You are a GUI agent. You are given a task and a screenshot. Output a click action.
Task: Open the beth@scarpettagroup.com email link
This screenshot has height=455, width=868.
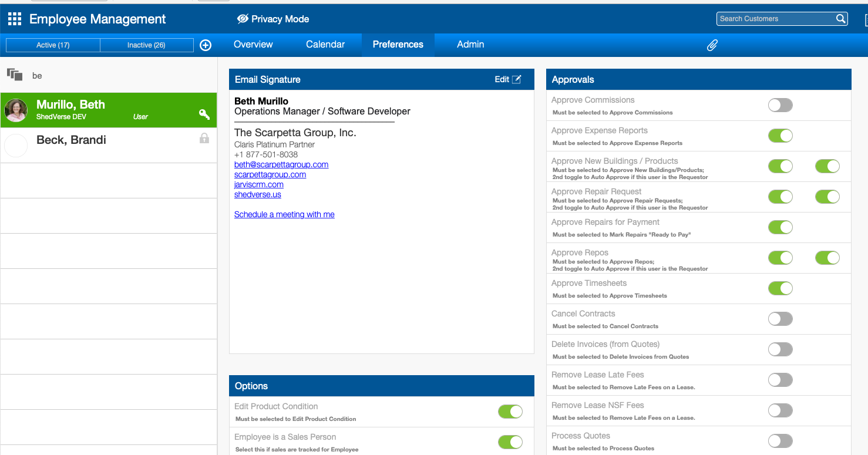(x=281, y=164)
